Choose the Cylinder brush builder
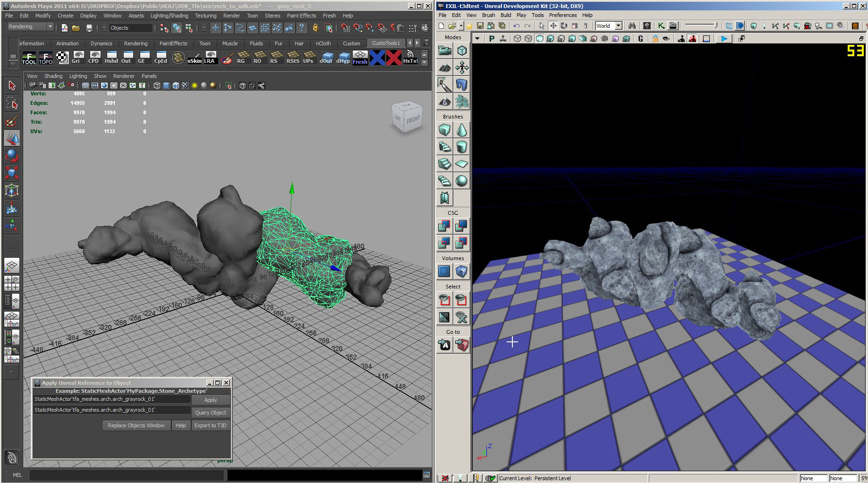 tap(461, 147)
